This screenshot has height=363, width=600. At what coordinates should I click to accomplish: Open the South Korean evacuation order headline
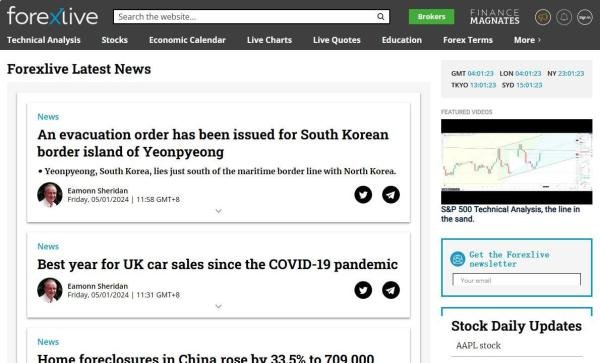pos(213,143)
